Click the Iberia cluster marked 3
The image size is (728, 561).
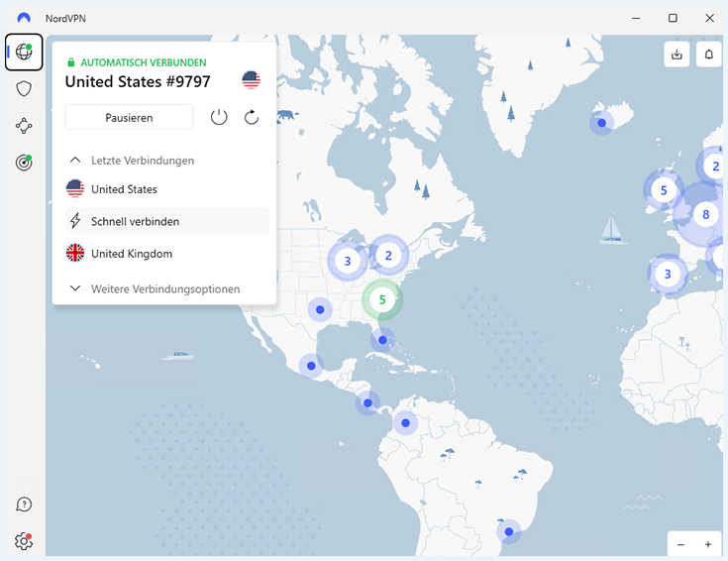point(668,274)
